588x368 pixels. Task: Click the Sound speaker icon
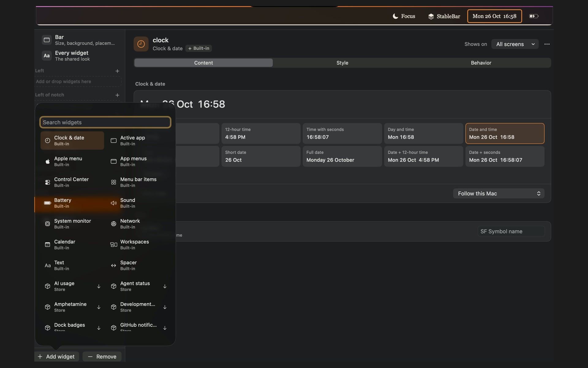(113, 203)
